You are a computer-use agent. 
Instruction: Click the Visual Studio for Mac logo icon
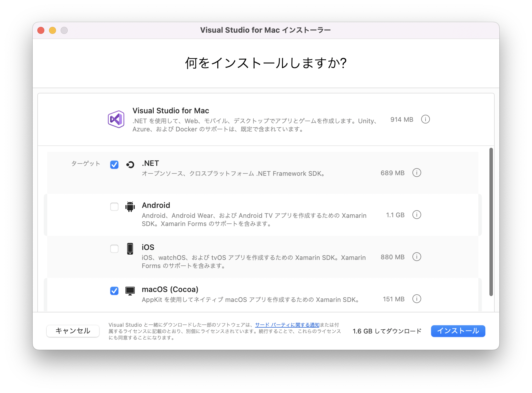pyautogui.click(x=116, y=119)
